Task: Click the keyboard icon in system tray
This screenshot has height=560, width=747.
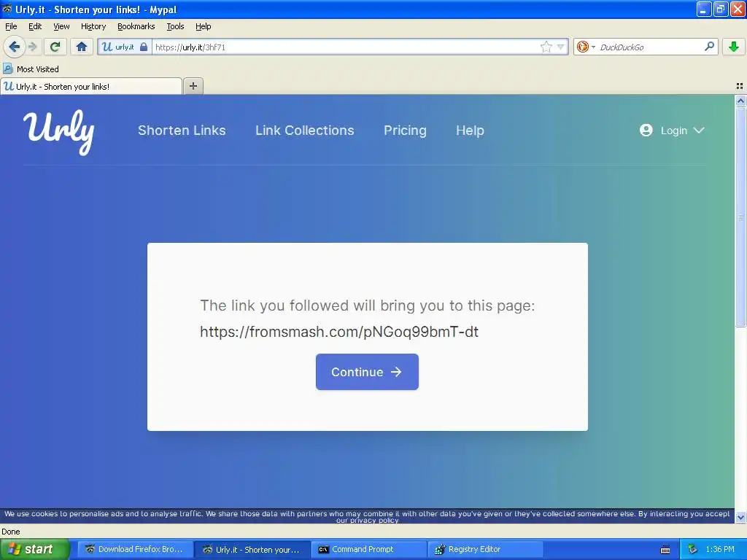Action: tap(665, 550)
